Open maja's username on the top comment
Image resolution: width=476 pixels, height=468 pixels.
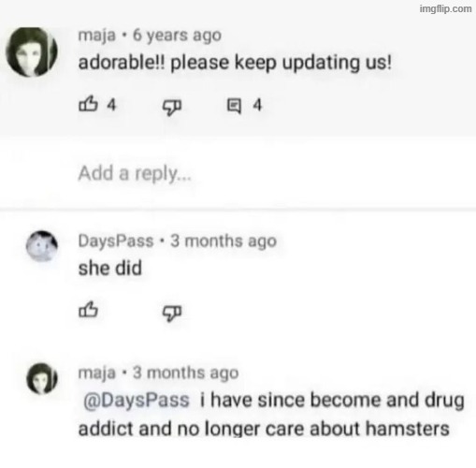point(97,36)
